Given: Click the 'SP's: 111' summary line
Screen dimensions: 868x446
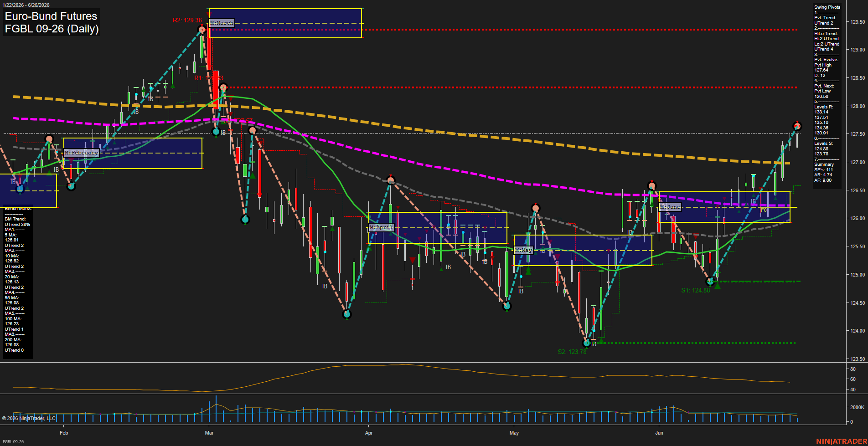Looking at the screenshot, I should pyautogui.click(x=823, y=170).
